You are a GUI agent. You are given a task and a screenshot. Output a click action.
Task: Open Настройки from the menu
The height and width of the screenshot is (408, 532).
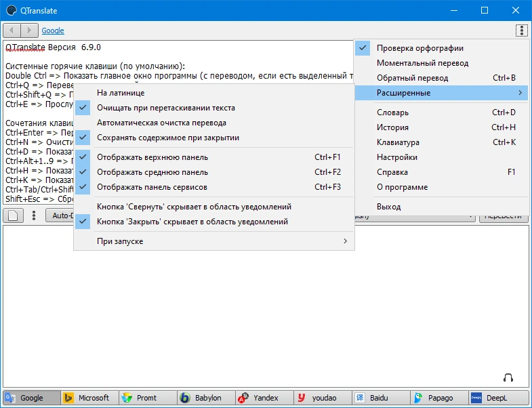click(x=441, y=157)
